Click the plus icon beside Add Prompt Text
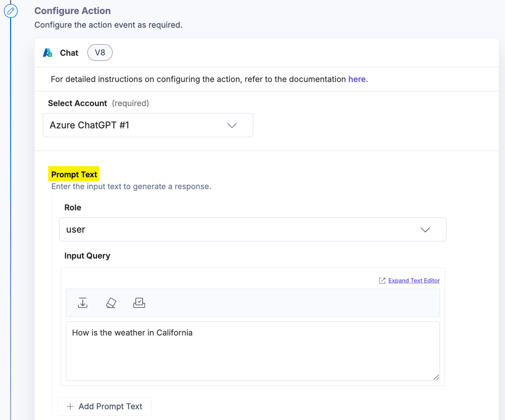Image resolution: width=505 pixels, height=420 pixels. tap(70, 406)
